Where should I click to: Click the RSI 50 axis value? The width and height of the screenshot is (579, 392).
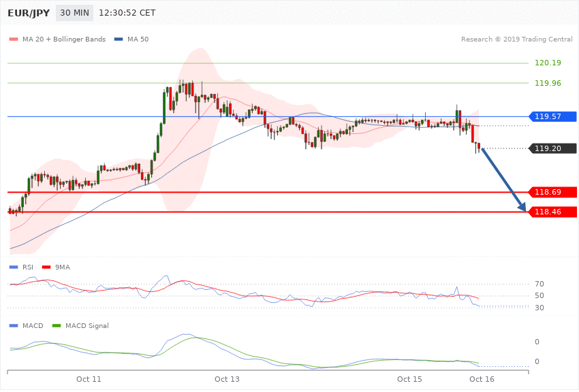(539, 295)
